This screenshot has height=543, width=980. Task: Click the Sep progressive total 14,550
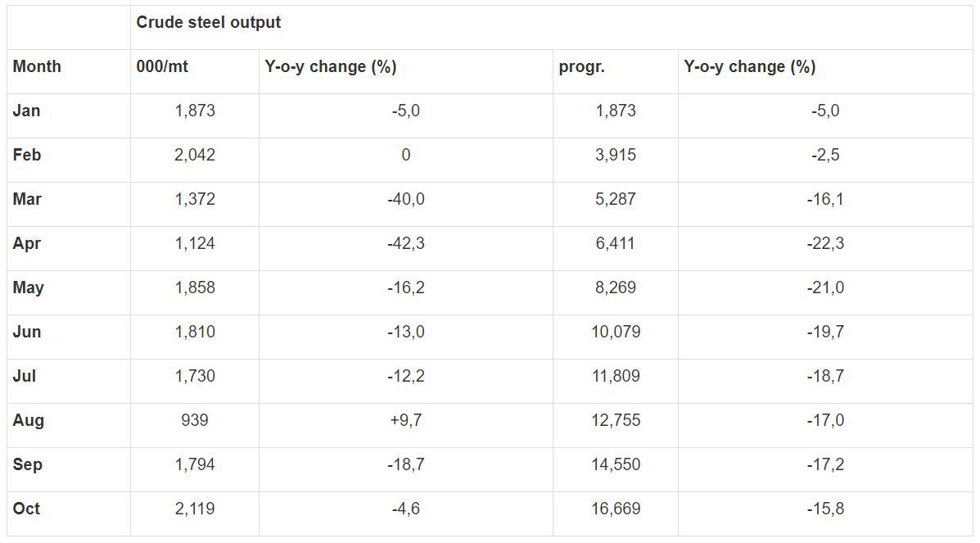[x=616, y=465]
